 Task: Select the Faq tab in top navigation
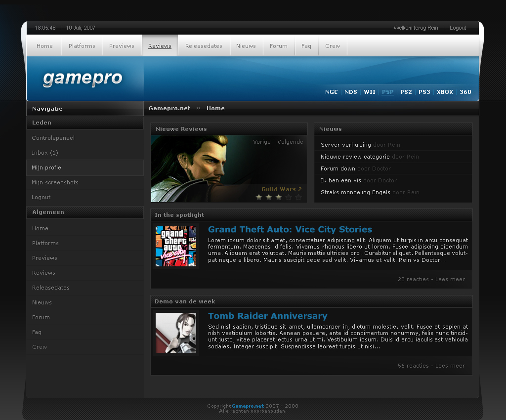point(306,46)
